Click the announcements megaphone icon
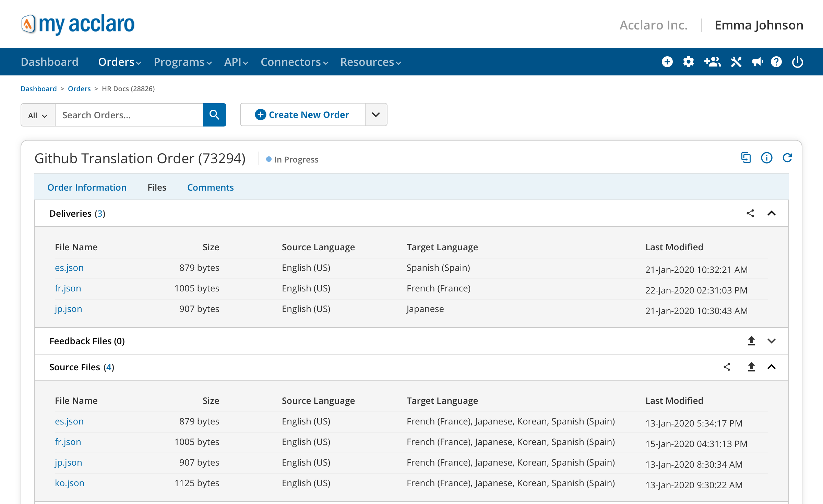The image size is (823, 504). pos(757,62)
